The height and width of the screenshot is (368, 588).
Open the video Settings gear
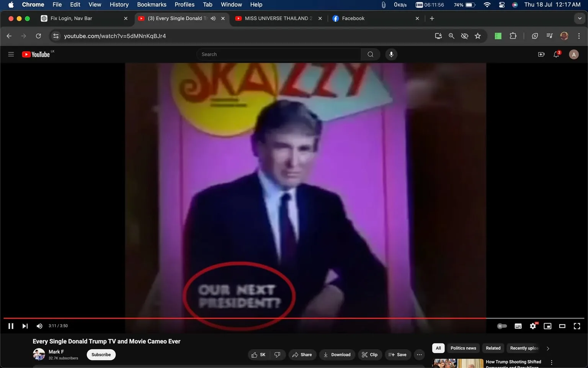pyautogui.click(x=532, y=326)
